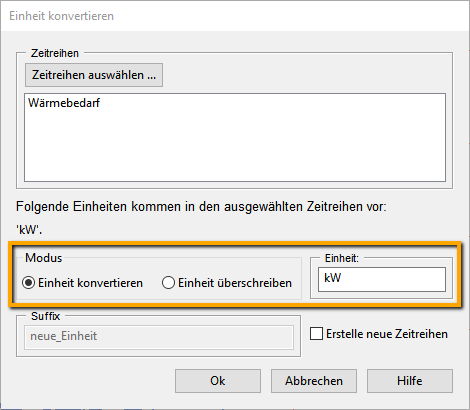Focus the Einheit field containing kW
This screenshot has width=470, height=410.
click(x=382, y=279)
